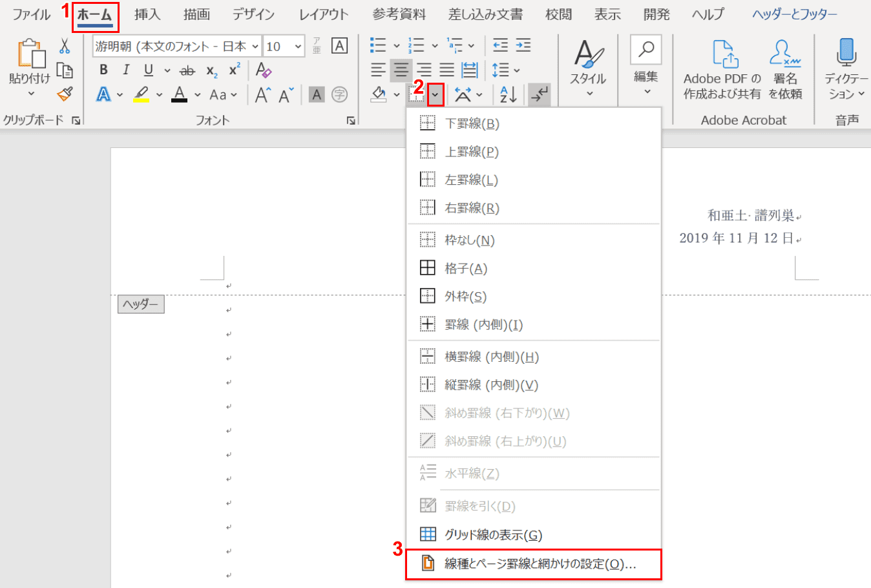The image size is (871, 588).
Task: Select 下罫線(B) from borders menu
Action: coord(534,123)
